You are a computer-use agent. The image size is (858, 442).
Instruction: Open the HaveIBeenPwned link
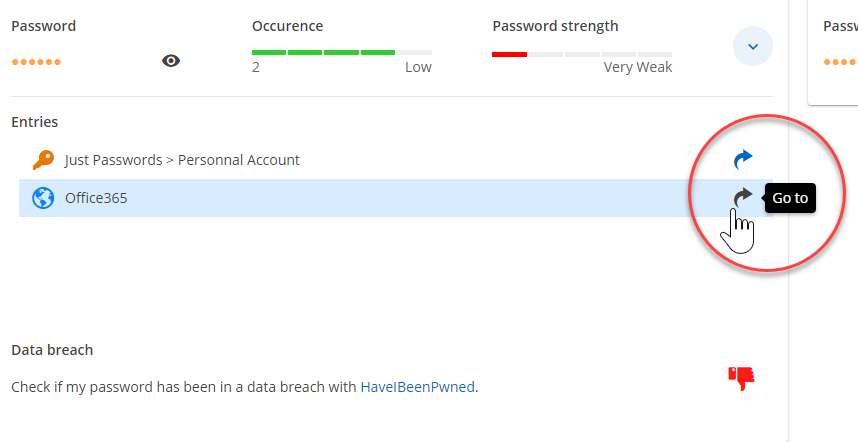417,386
